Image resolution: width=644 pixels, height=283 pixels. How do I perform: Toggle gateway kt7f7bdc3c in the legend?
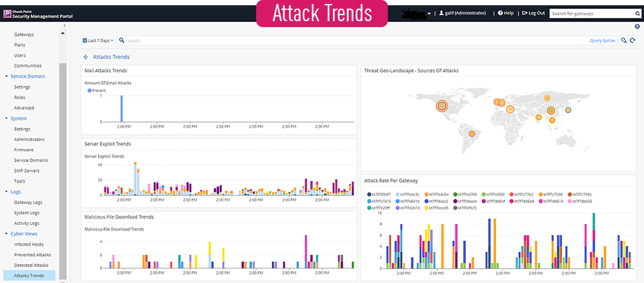click(408, 194)
